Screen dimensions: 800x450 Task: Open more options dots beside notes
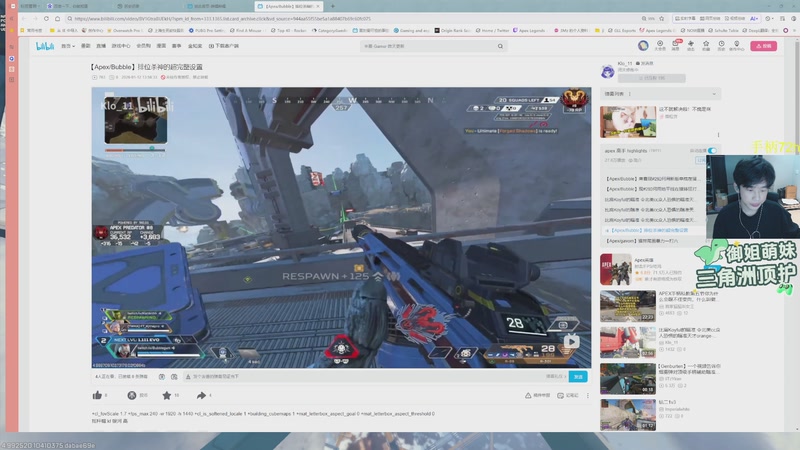click(588, 395)
